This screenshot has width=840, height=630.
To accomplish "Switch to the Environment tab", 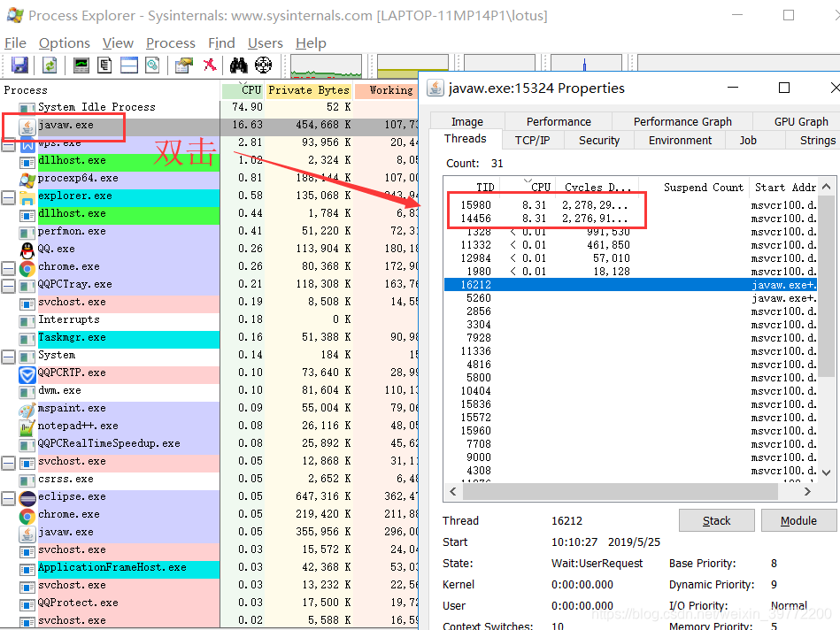I will point(680,141).
